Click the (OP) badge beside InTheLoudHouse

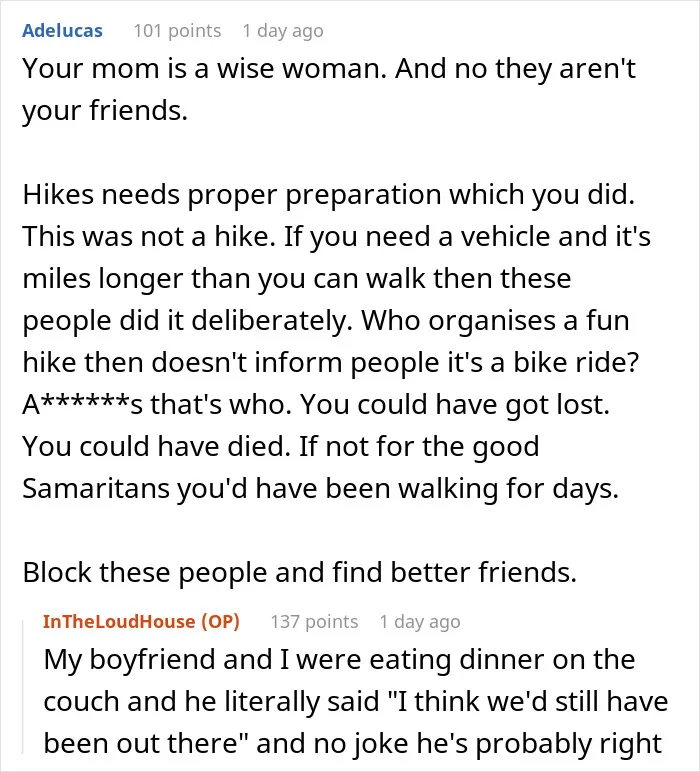coord(220,621)
